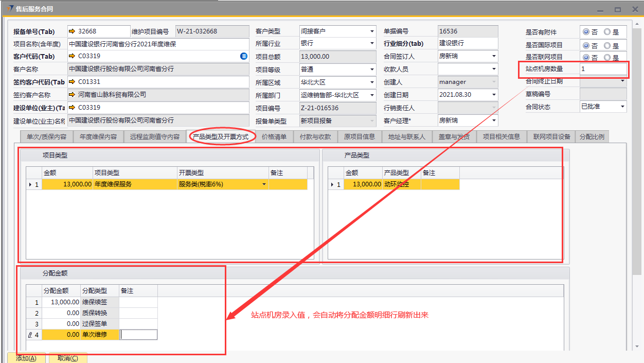The image size is (644, 363).
Task: Click arrow icon beside 河南省山脉科贸有限公司
Action: pyautogui.click(x=71, y=95)
